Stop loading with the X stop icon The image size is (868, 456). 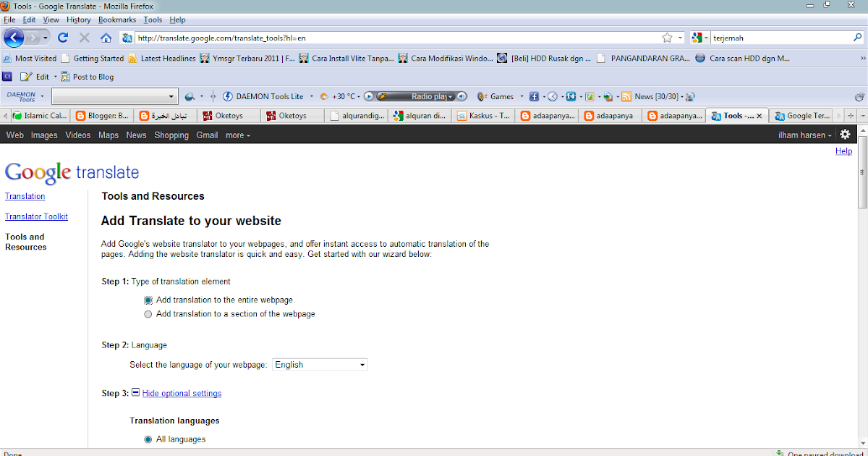[84, 38]
